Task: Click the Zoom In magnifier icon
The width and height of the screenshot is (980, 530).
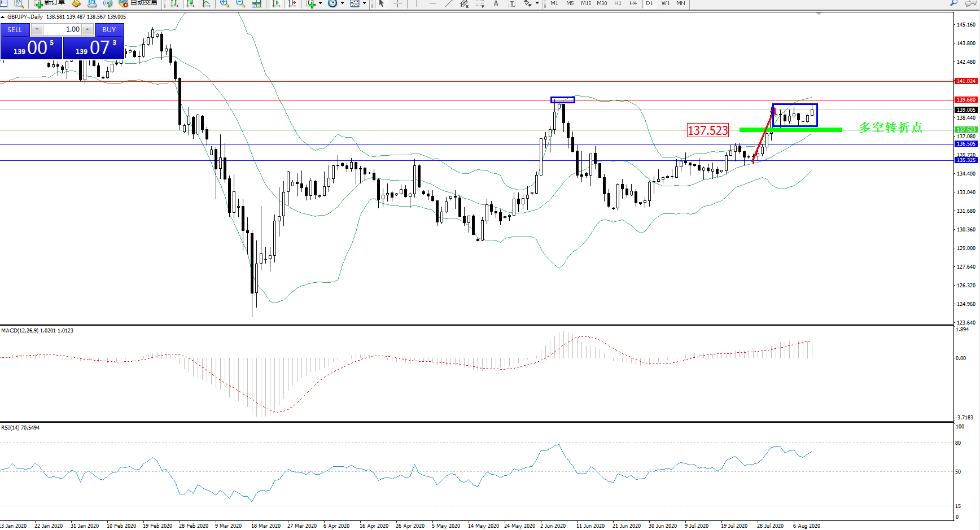Action: pyautogui.click(x=225, y=3)
